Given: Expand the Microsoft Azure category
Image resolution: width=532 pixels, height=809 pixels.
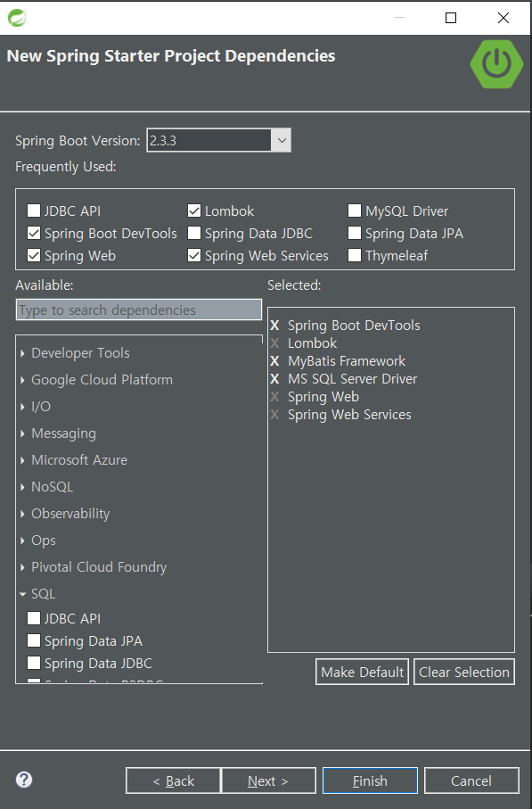Looking at the screenshot, I should click(x=22, y=460).
